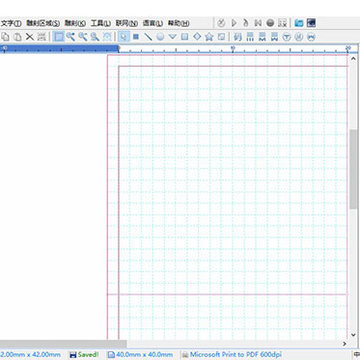Select the arrow pointer tool
This screenshot has height=360, width=360.
pos(124,37)
